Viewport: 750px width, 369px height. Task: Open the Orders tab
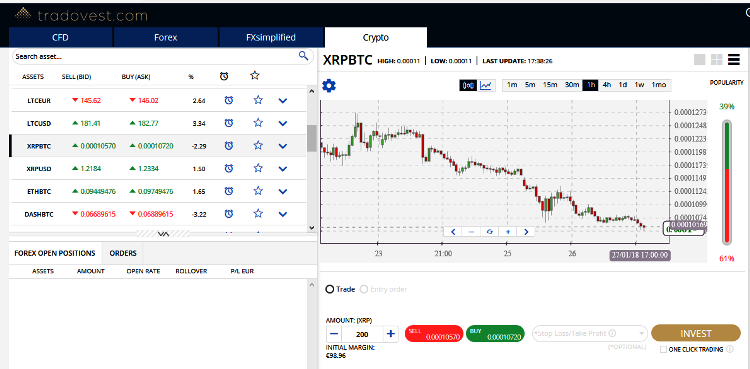tap(123, 253)
